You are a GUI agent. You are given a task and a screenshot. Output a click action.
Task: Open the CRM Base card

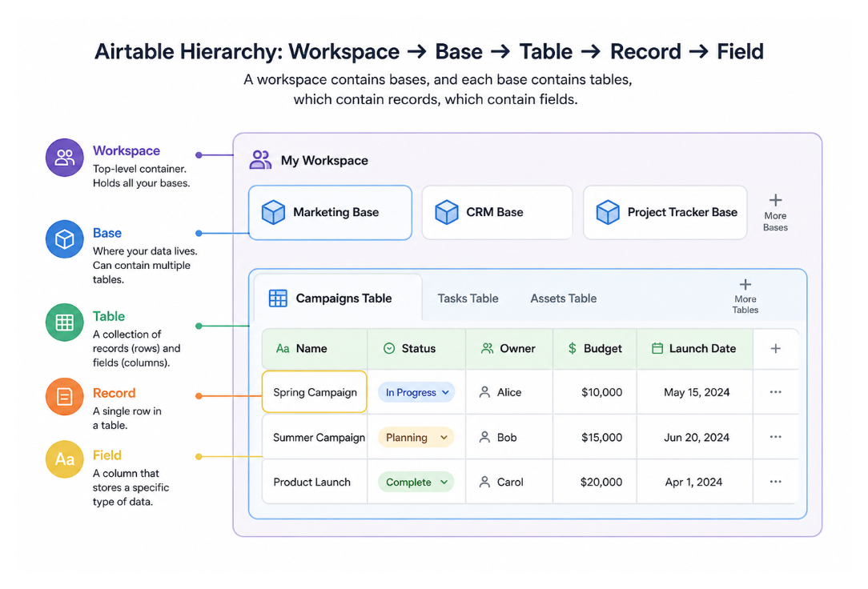point(497,212)
